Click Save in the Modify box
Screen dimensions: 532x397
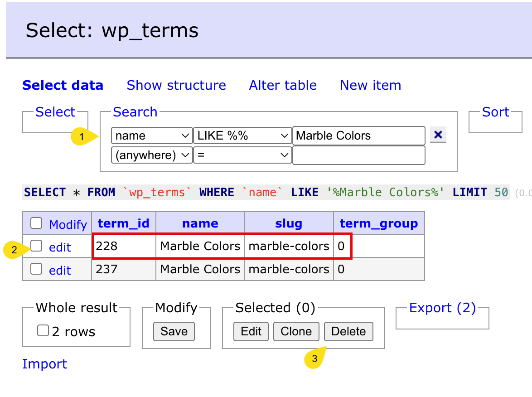(x=174, y=331)
